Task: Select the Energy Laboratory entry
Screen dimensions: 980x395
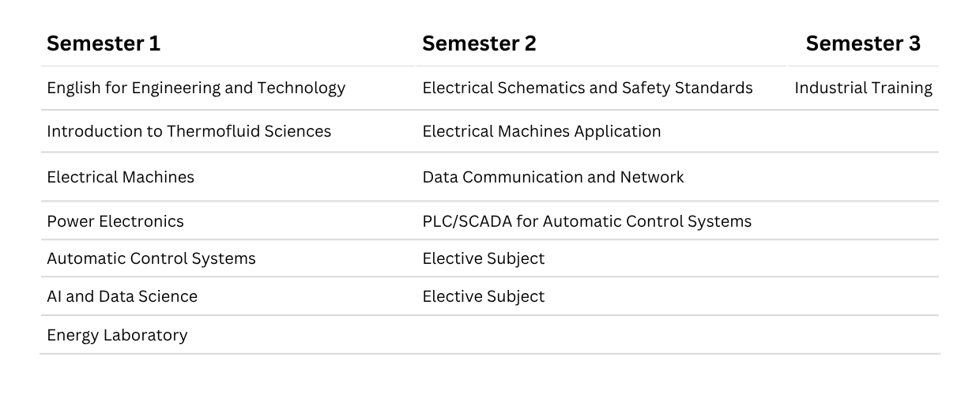Action: point(117,335)
